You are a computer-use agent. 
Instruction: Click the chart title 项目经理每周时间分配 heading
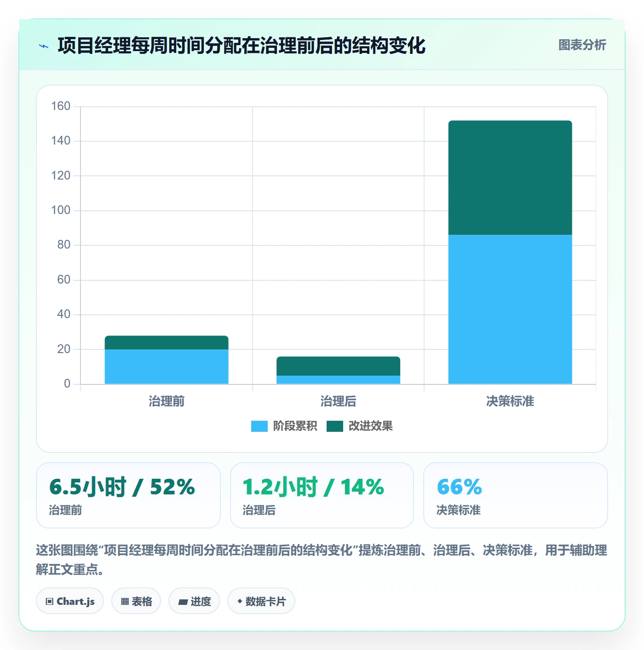pos(241,46)
